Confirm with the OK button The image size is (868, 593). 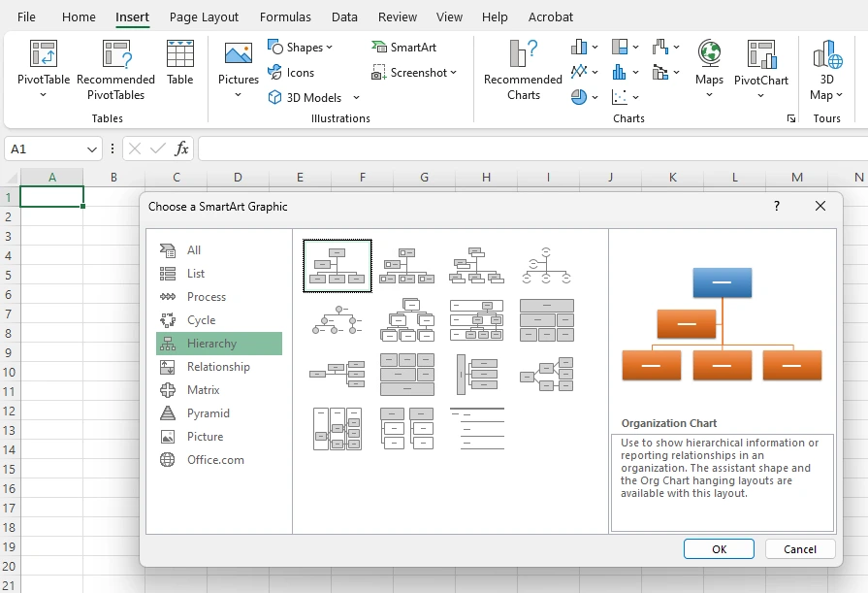coord(719,548)
